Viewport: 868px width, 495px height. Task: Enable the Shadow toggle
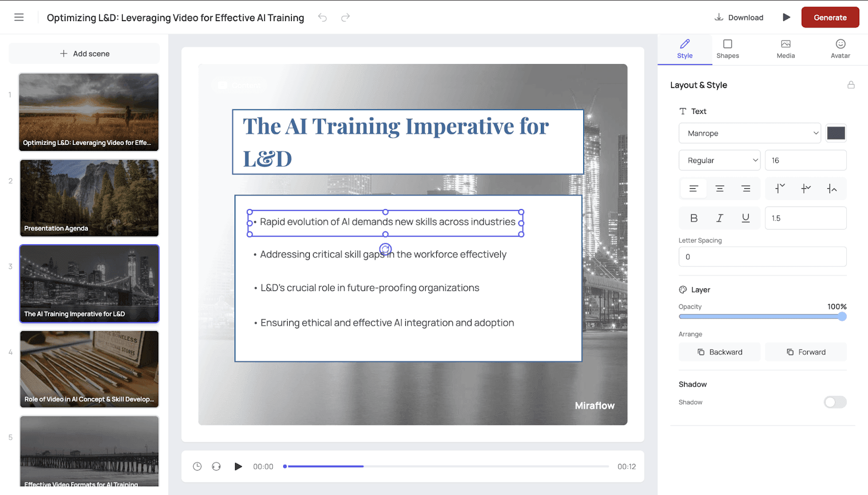(834, 402)
